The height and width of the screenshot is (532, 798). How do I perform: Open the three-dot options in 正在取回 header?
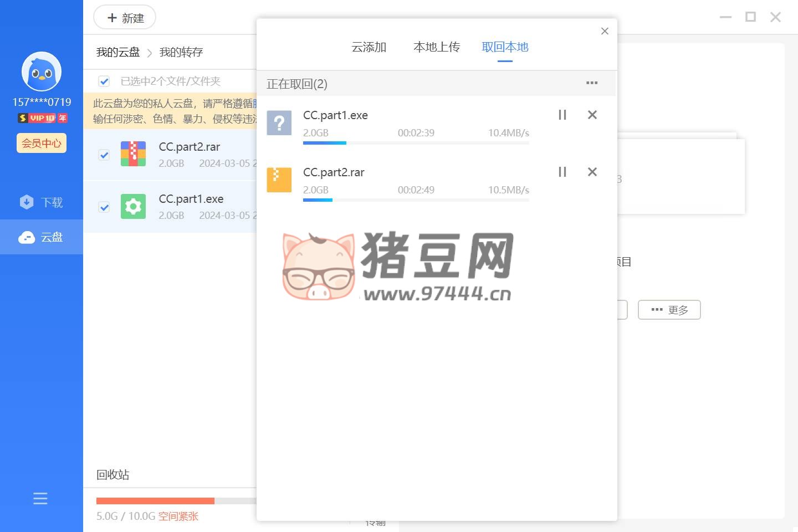tap(592, 83)
